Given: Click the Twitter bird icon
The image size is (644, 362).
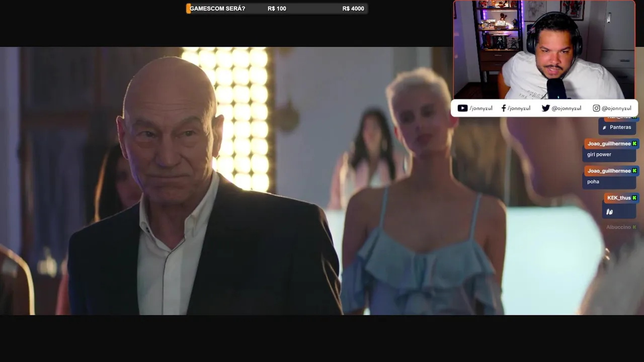Looking at the screenshot, I should point(546,108).
